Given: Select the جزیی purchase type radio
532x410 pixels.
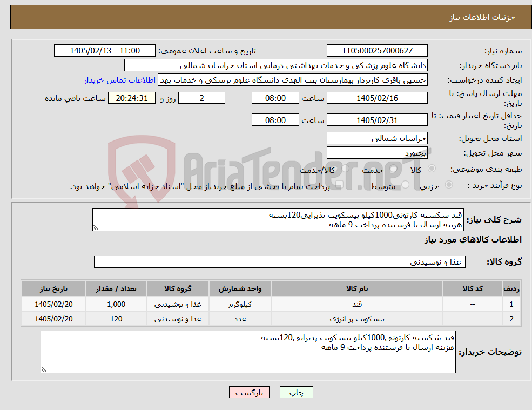Looking at the screenshot, I should [448, 184].
